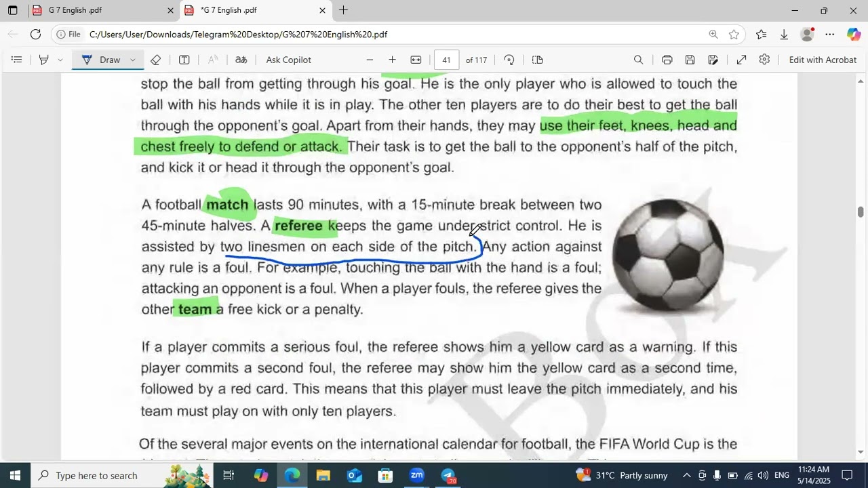This screenshot has width=868, height=488.
Task: Save the PDF with the disk icon
Action: [x=690, y=60]
